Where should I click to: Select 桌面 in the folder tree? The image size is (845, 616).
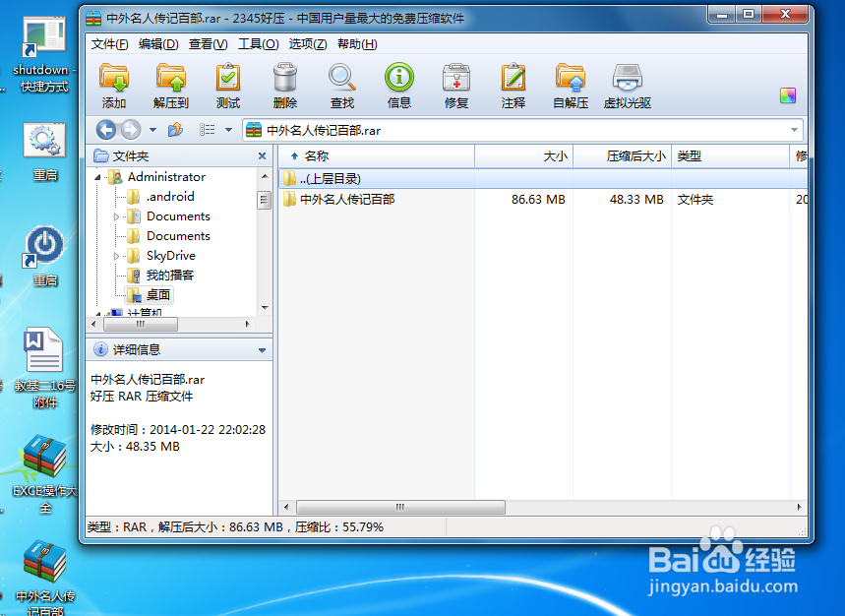158,295
